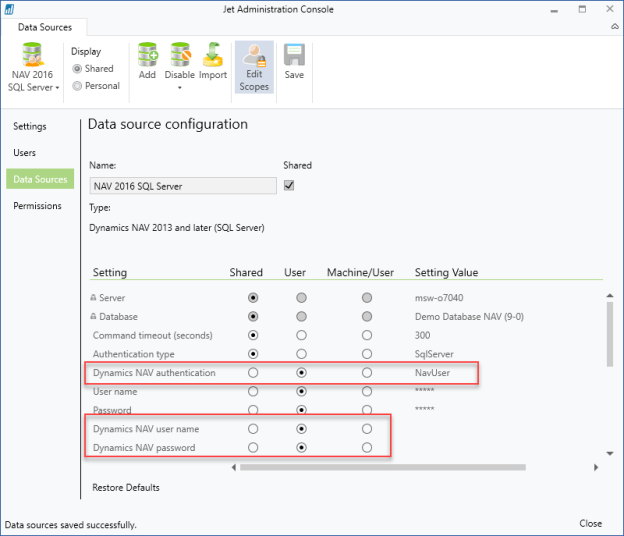Click the Disable data source icon
624x536 pixels.
[180, 55]
